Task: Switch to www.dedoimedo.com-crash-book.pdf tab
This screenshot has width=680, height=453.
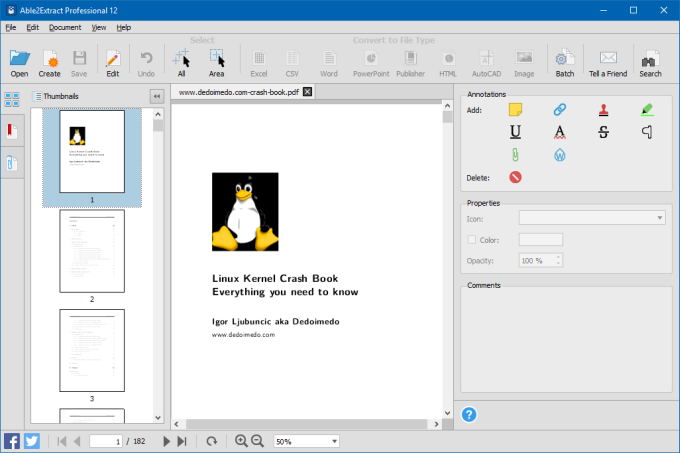Action: 237,92
